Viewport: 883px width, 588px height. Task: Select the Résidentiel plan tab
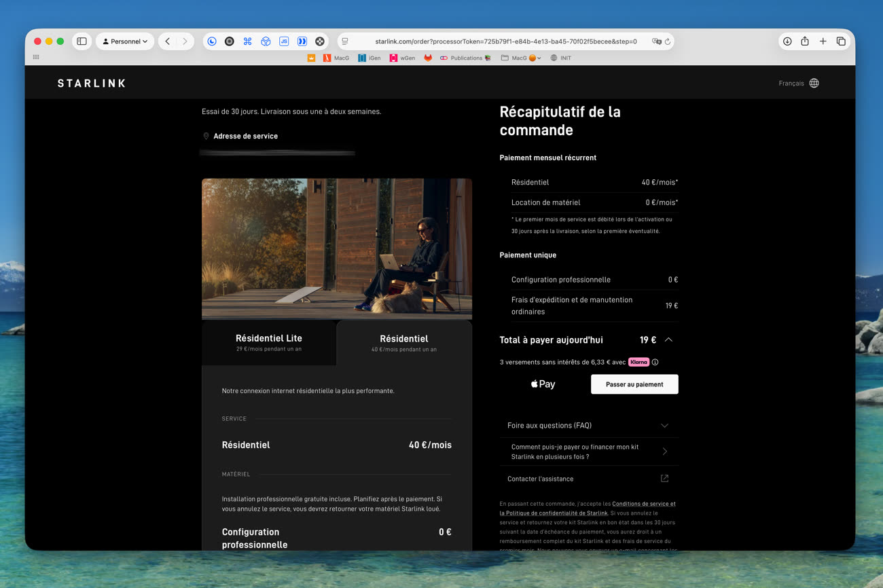click(x=404, y=343)
